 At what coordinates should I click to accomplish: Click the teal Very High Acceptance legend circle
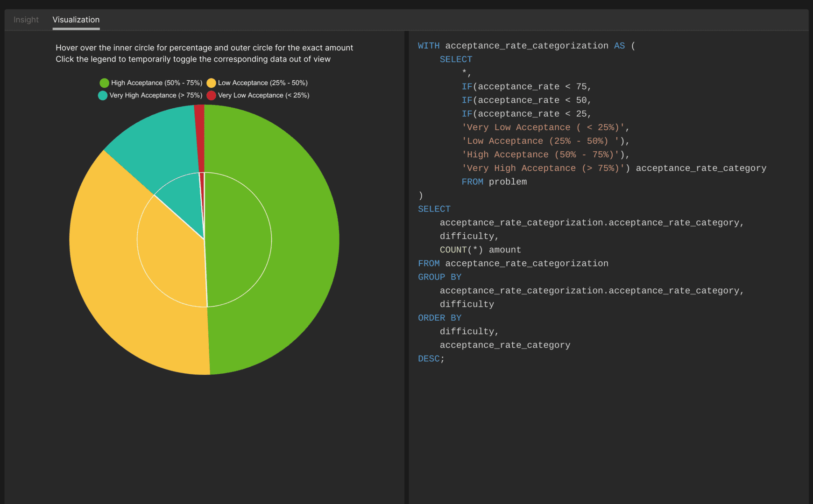103,96
